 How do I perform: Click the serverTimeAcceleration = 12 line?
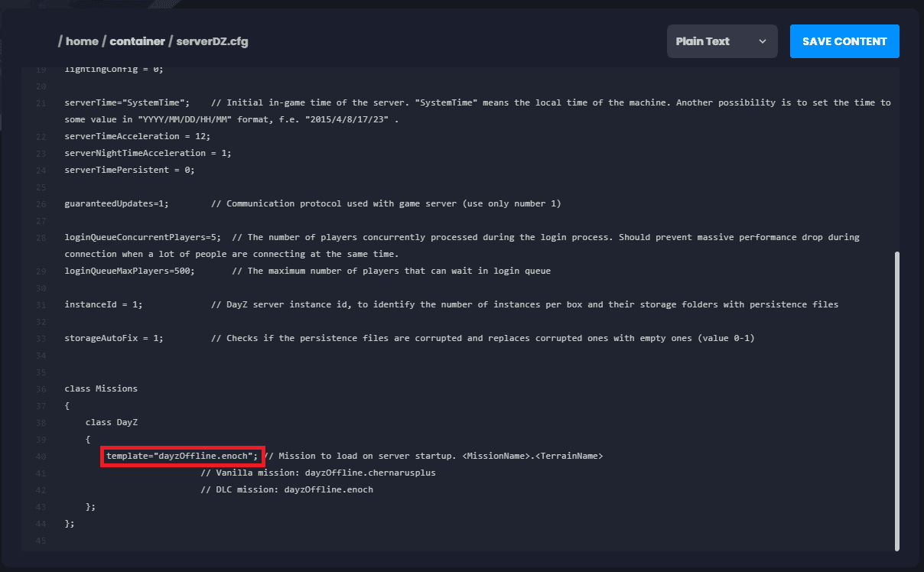coord(137,136)
